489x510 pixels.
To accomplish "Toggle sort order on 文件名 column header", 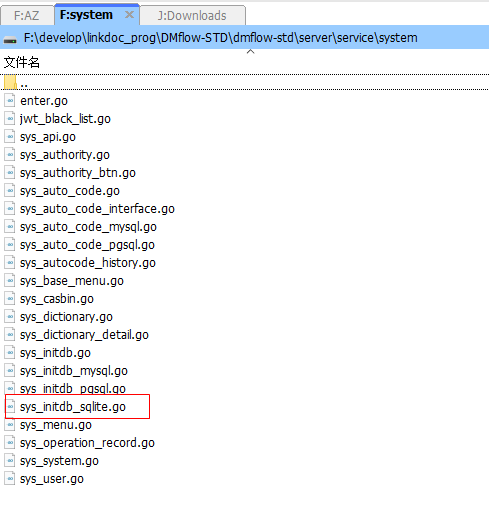I will coord(22,62).
